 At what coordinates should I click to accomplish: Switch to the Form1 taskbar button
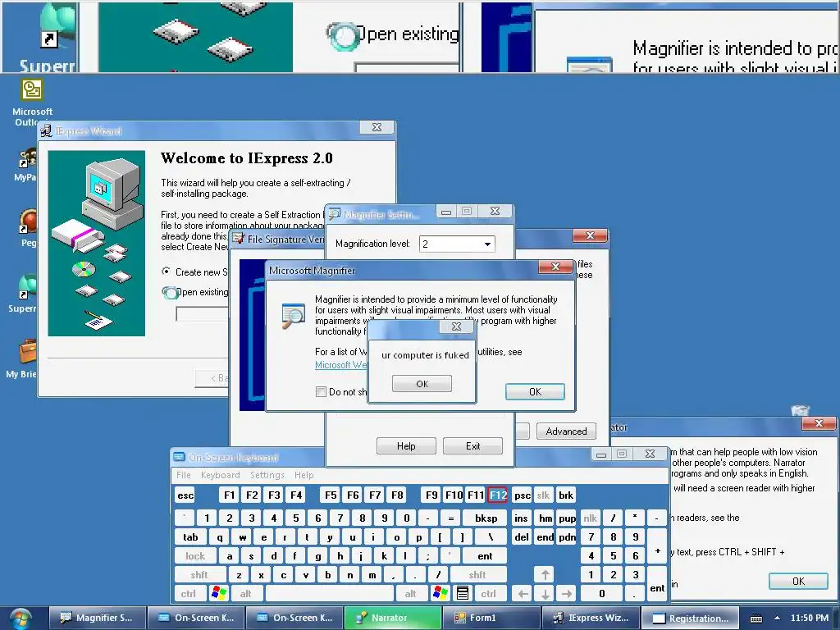click(491, 618)
